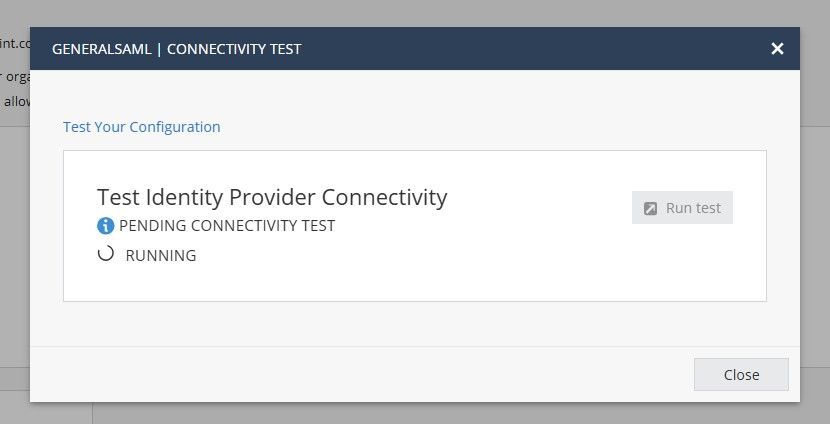Click the empty dialog footer left of Close
This screenshot has width=830, height=424.
350,375
